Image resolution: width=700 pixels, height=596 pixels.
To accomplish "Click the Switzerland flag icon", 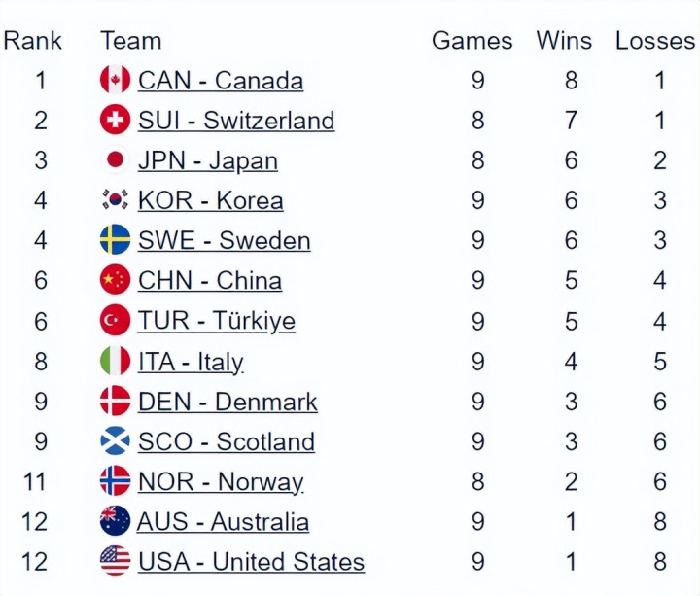I will coord(115,120).
